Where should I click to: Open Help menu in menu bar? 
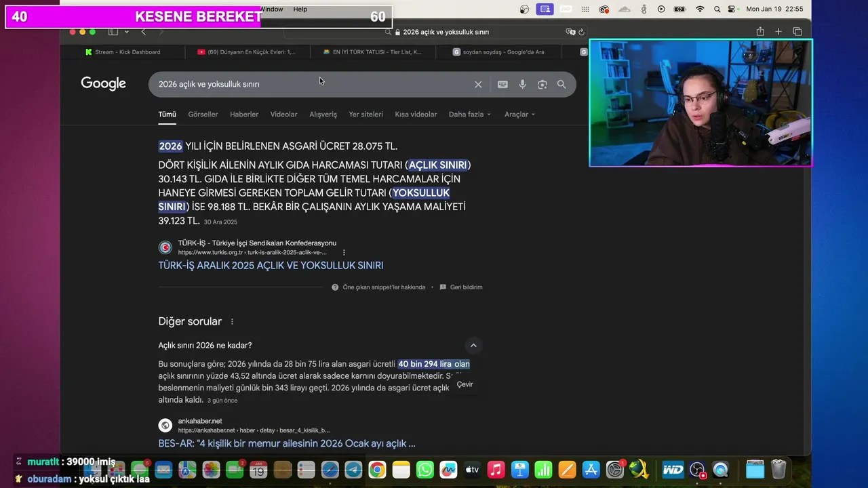pyautogui.click(x=300, y=9)
